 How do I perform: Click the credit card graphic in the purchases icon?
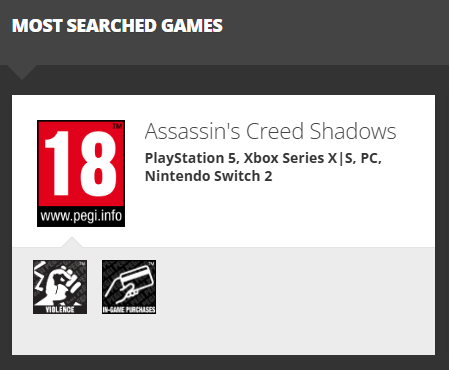137,278
